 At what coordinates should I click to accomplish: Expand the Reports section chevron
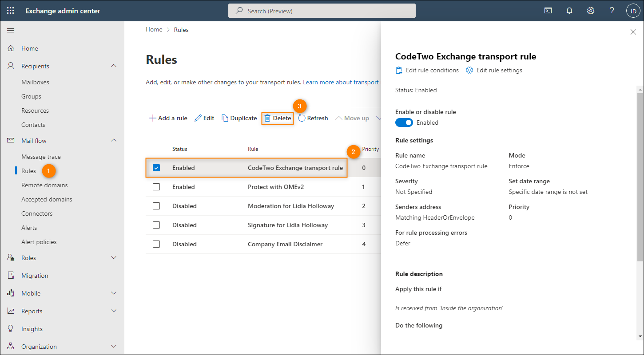114,311
